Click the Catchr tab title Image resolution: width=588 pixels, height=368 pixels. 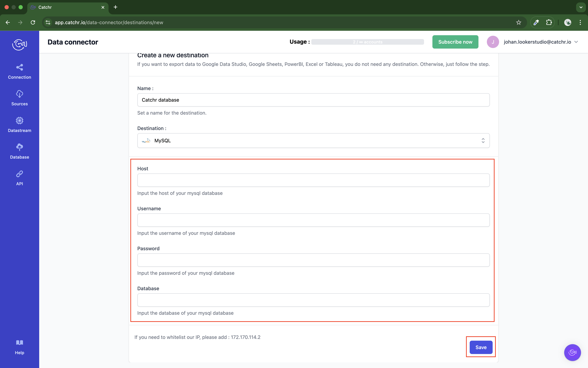(x=45, y=7)
